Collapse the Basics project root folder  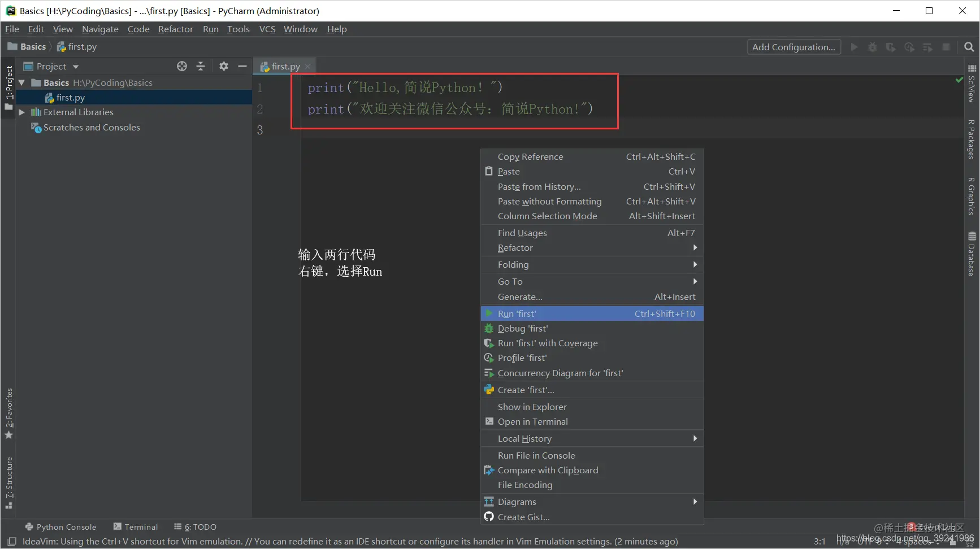pyautogui.click(x=21, y=82)
